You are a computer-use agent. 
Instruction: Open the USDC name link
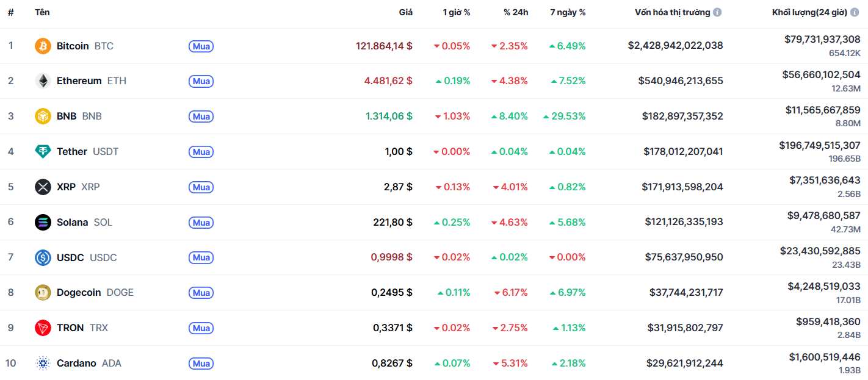[x=71, y=258]
